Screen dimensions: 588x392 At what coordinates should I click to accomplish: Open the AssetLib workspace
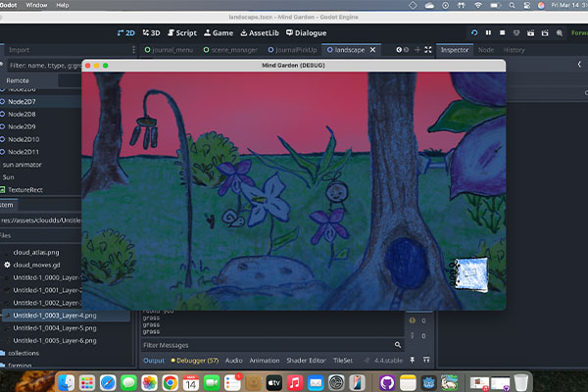260,33
